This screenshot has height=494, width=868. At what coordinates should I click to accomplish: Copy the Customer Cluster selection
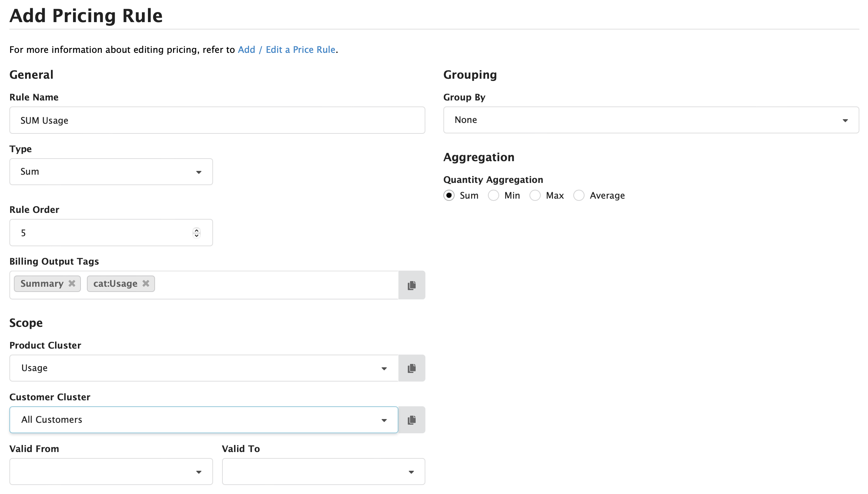pyautogui.click(x=412, y=420)
